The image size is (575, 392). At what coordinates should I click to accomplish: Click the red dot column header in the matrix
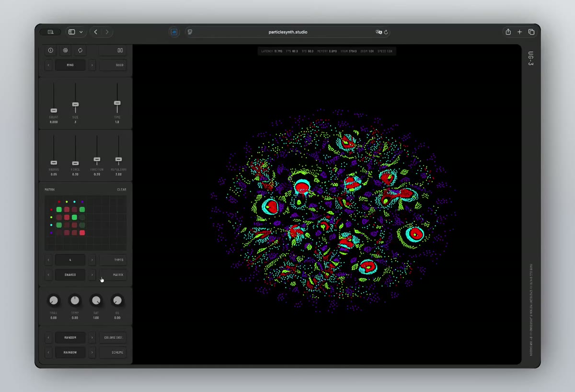click(x=59, y=202)
